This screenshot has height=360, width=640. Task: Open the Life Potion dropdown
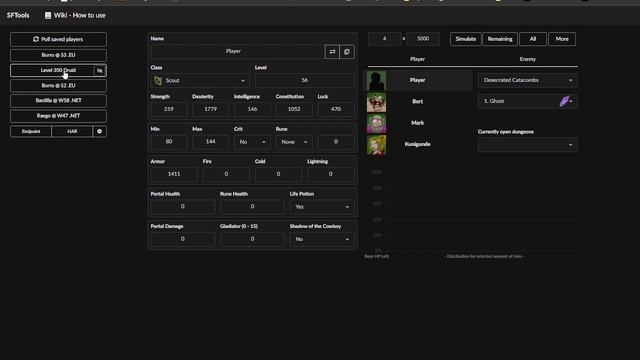coord(321,207)
